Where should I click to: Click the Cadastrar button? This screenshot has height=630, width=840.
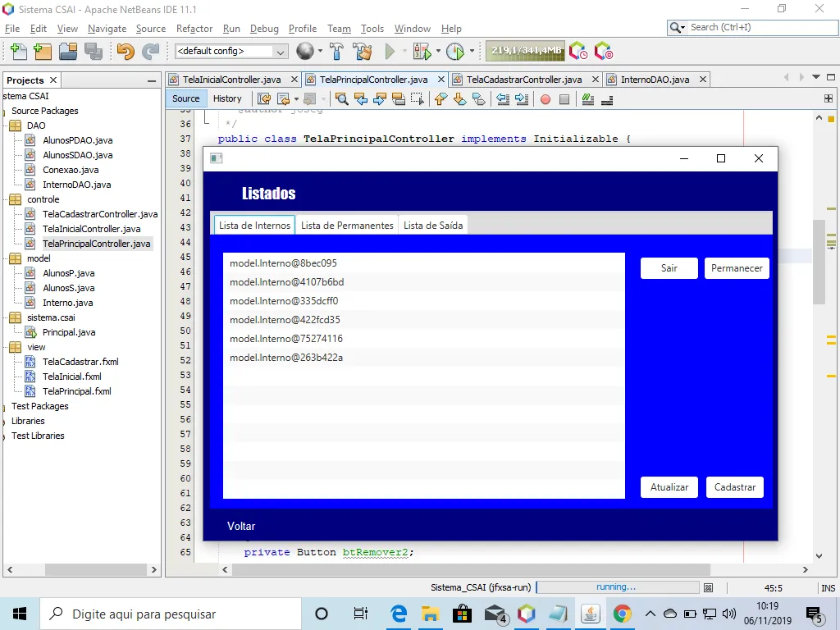[x=734, y=487]
